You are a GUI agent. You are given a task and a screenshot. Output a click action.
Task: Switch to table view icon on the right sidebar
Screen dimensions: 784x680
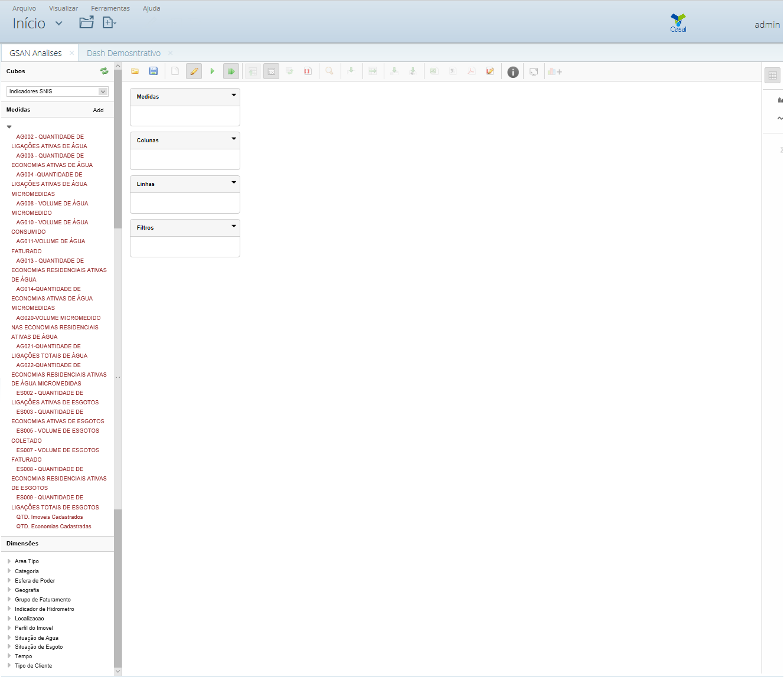tap(772, 76)
